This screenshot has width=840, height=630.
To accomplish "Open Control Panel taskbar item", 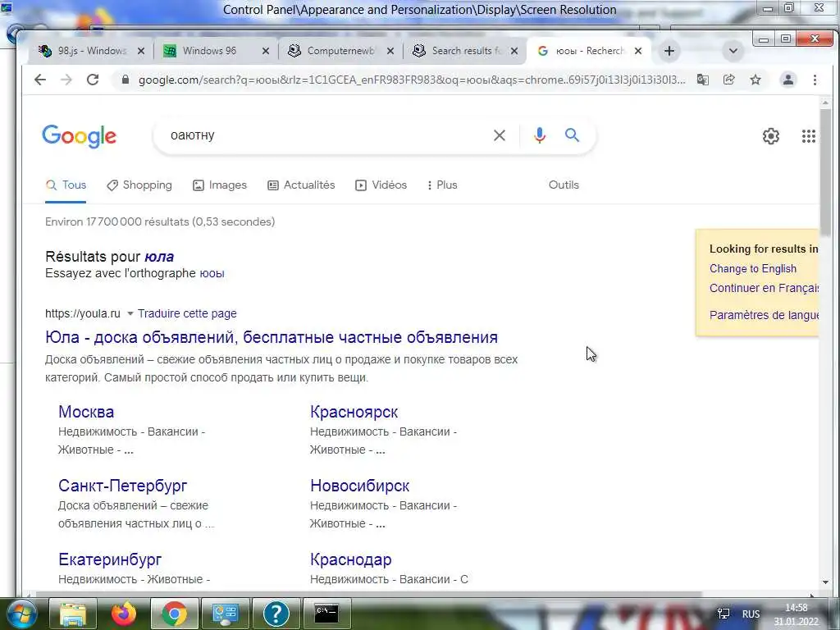I will pyautogui.click(x=225, y=614).
